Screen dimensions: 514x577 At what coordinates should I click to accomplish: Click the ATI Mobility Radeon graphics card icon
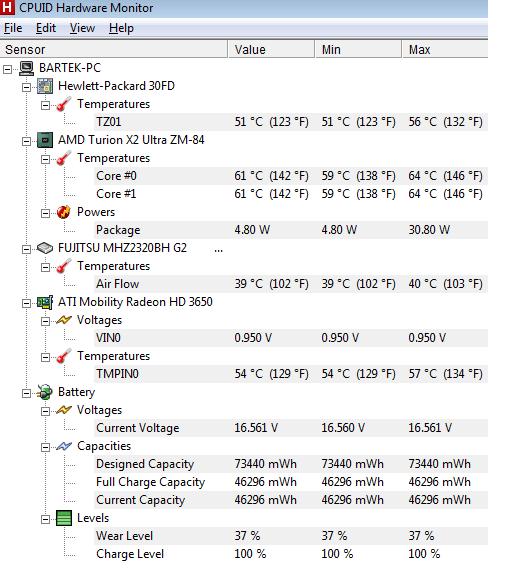pos(45,302)
